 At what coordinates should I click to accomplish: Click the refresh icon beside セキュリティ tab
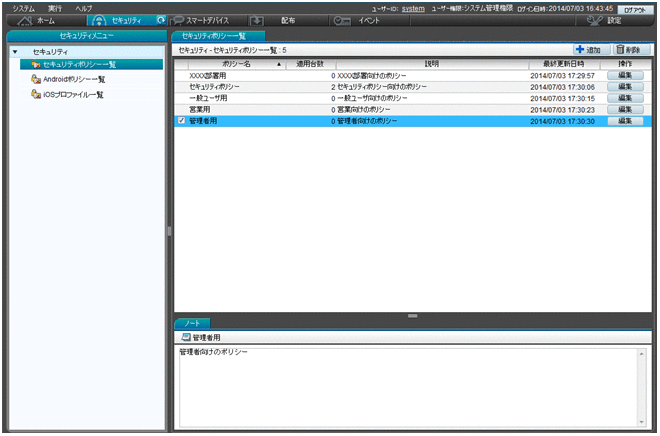[161, 21]
